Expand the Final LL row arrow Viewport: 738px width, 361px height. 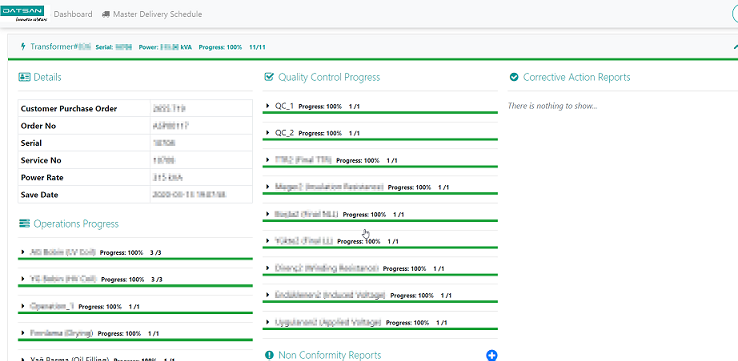267,241
